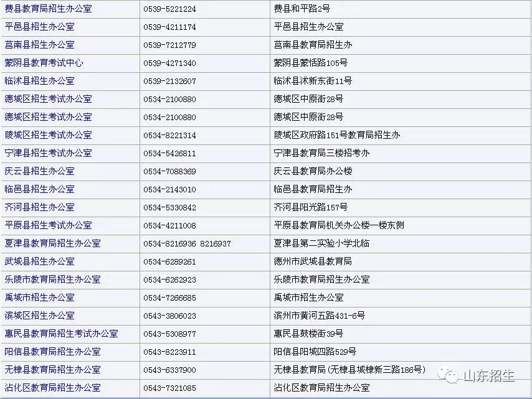Open the 沾化区教育局招生办公室 link in first column
Viewport: 532px width, 399px height.
point(52,387)
